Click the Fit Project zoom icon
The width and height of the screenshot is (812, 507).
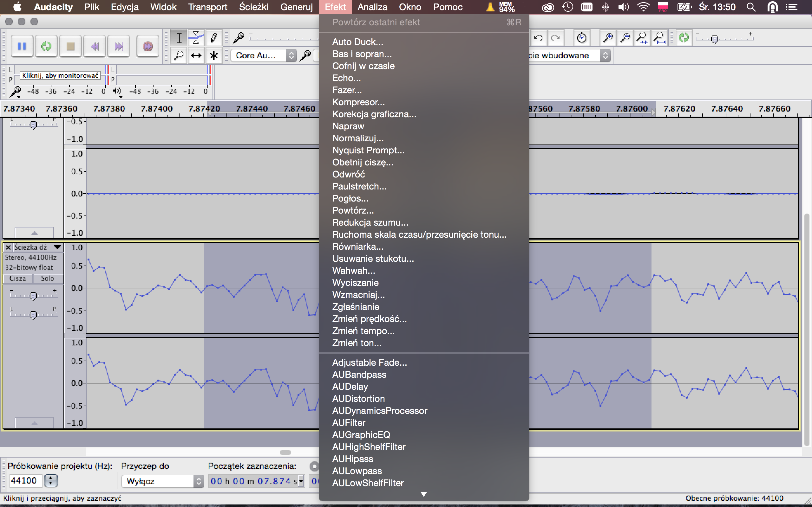pyautogui.click(x=660, y=38)
